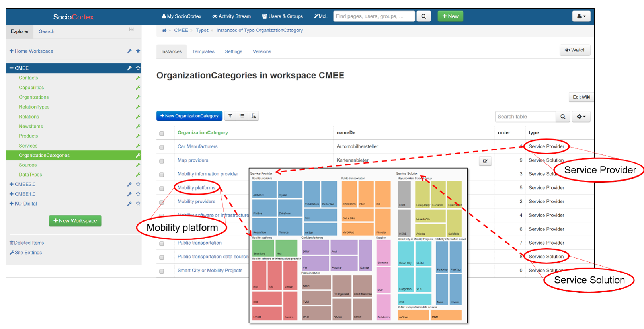This screenshot has height=329, width=644.
Task: Click the filter funnel icon in table toolbar
Action: point(230,116)
